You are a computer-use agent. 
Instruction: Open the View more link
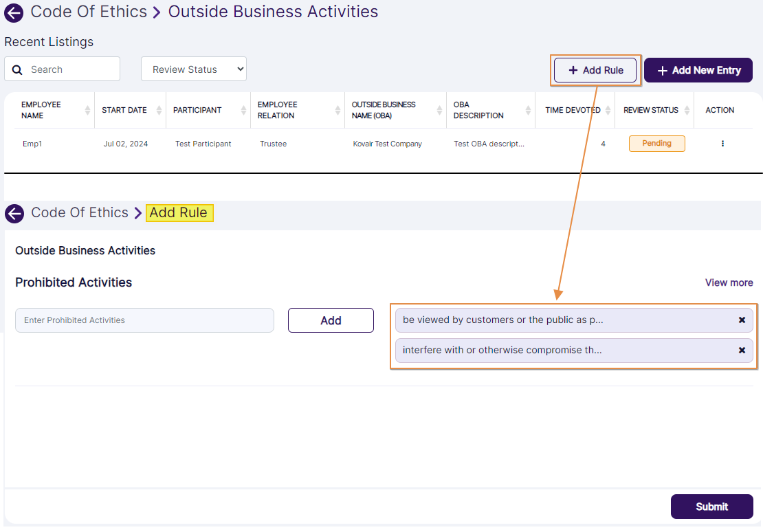(x=729, y=282)
